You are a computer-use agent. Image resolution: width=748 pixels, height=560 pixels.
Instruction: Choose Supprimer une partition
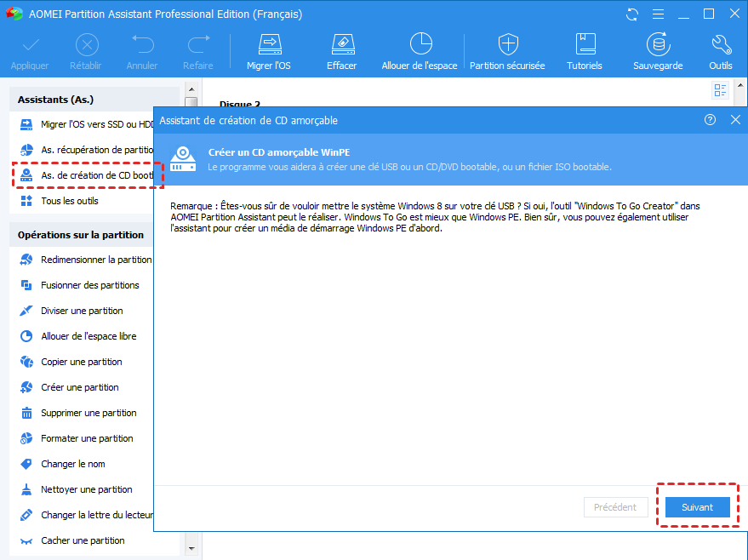click(79, 413)
